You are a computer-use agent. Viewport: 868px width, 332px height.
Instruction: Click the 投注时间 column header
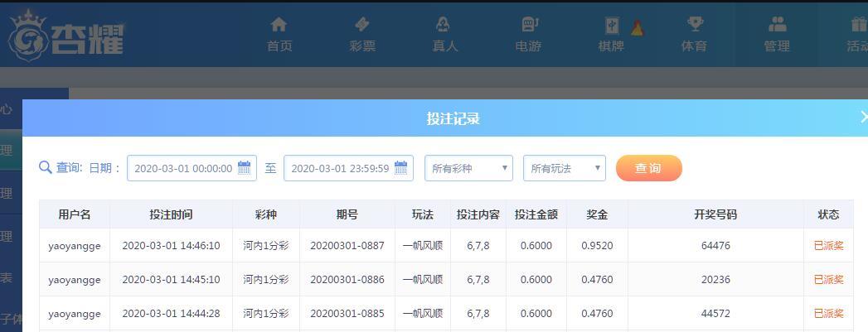click(x=171, y=214)
